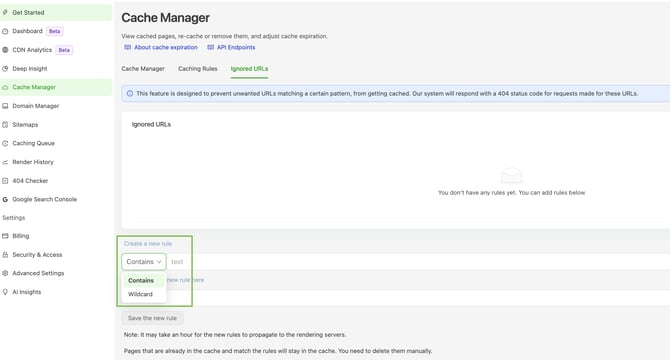Choose Wildcard option in the dropdown list
This screenshot has width=670, height=360.
tap(144, 294)
